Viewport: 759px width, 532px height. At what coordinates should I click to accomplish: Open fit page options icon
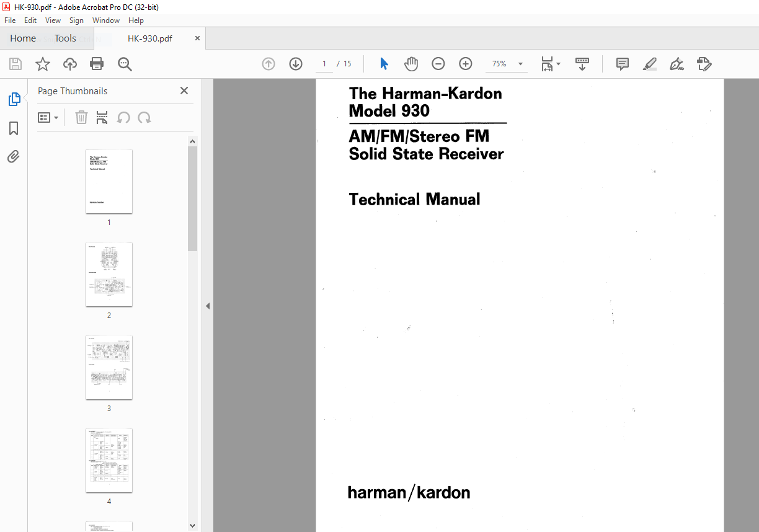click(x=547, y=64)
